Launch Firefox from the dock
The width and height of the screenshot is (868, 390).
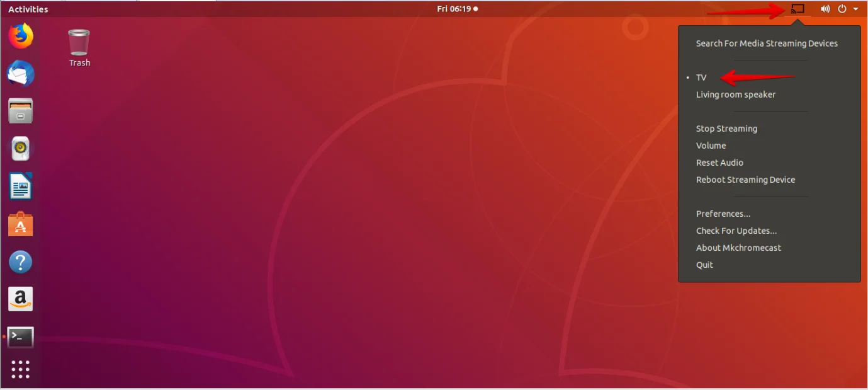[x=20, y=36]
